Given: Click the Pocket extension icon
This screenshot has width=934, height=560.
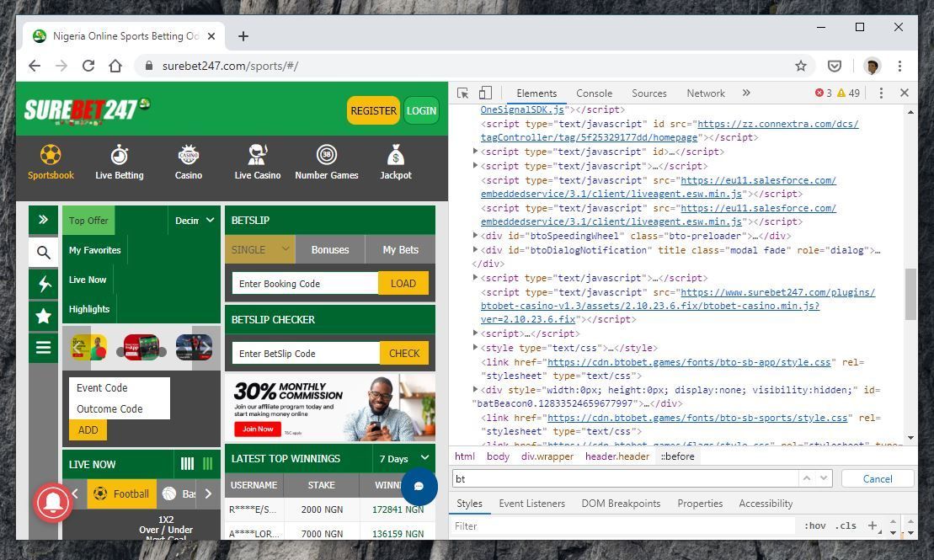Looking at the screenshot, I should (835, 67).
